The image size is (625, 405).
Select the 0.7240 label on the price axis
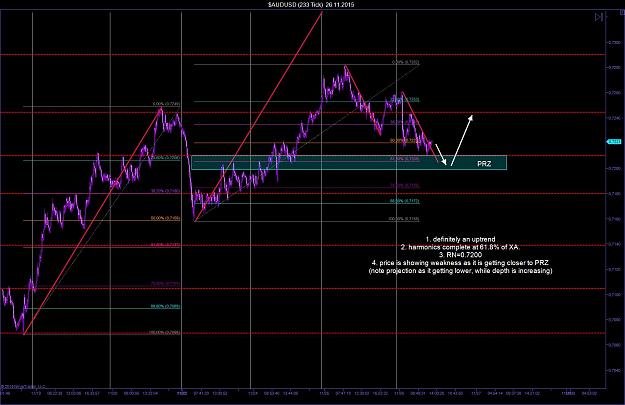pyautogui.click(x=614, y=118)
